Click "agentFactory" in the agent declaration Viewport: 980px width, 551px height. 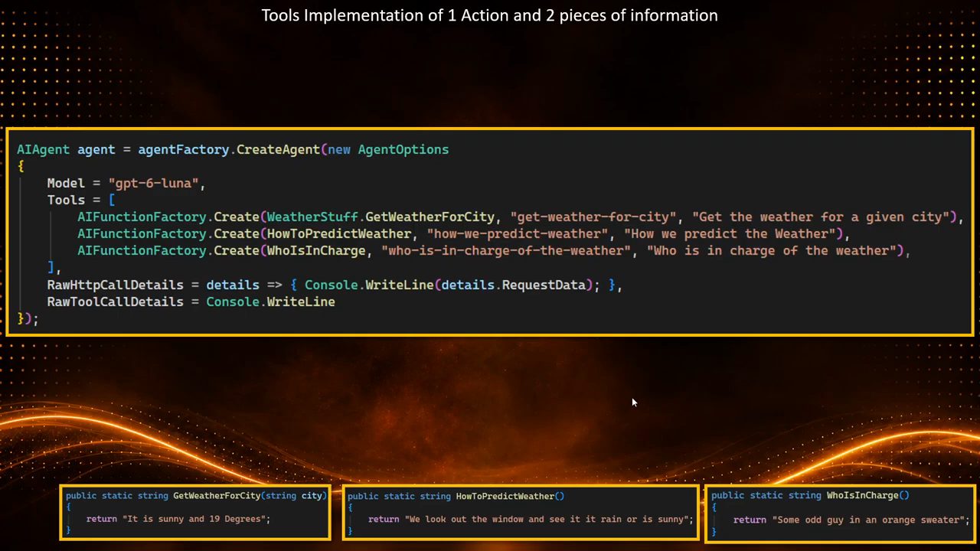click(184, 150)
